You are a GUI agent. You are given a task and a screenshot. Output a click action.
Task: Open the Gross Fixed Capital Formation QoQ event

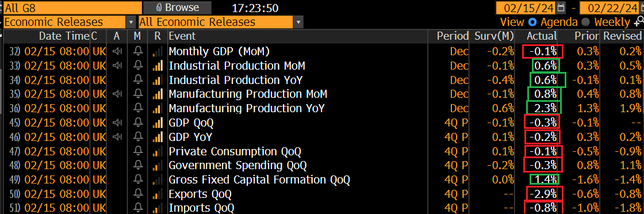click(259, 179)
